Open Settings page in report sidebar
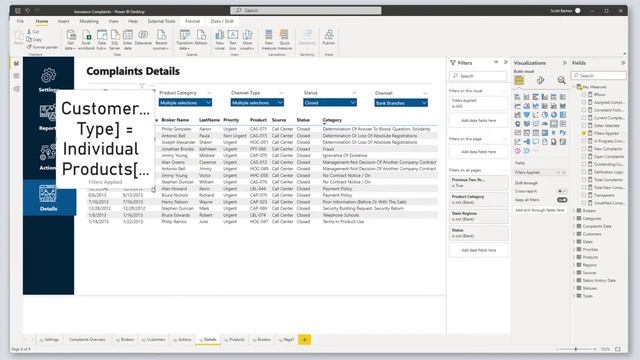 click(48, 80)
